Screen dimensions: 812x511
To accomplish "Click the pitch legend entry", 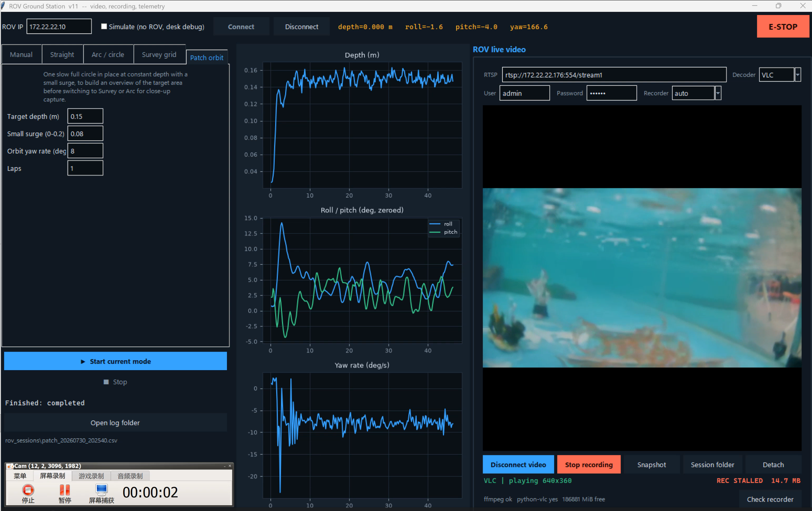I will pyautogui.click(x=443, y=232).
